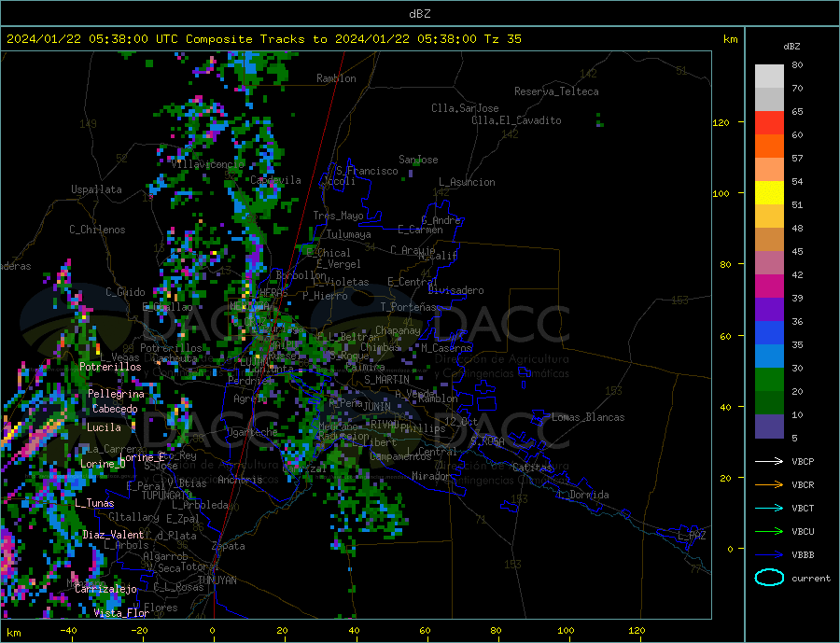Screen dimensions: 840x643
Task: Click the 'Zapata' map label
Action: 229,547
